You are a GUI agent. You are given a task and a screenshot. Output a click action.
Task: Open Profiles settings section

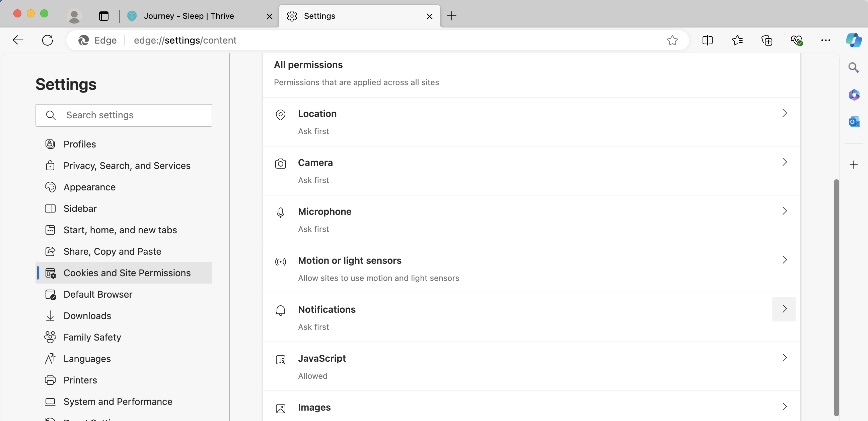coord(124,144)
